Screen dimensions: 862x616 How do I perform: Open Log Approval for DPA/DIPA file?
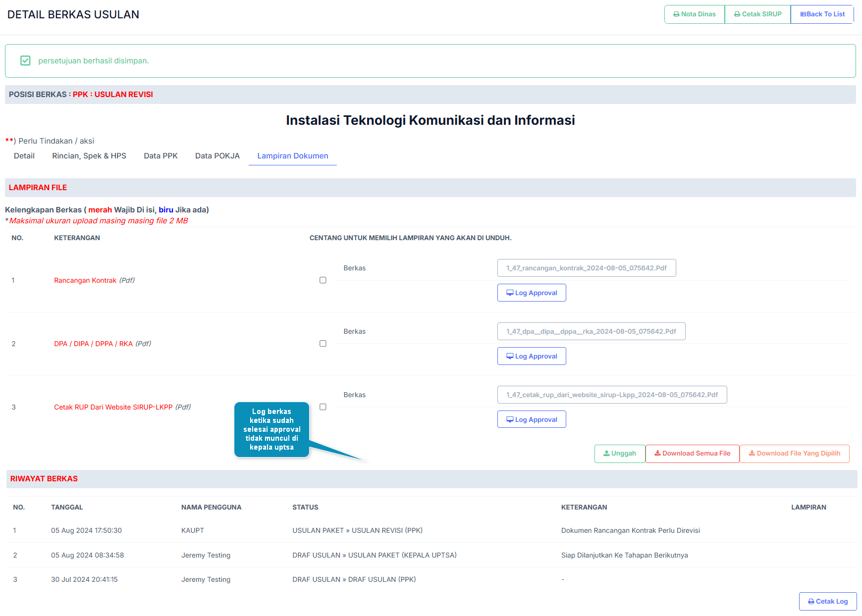coord(531,356)
